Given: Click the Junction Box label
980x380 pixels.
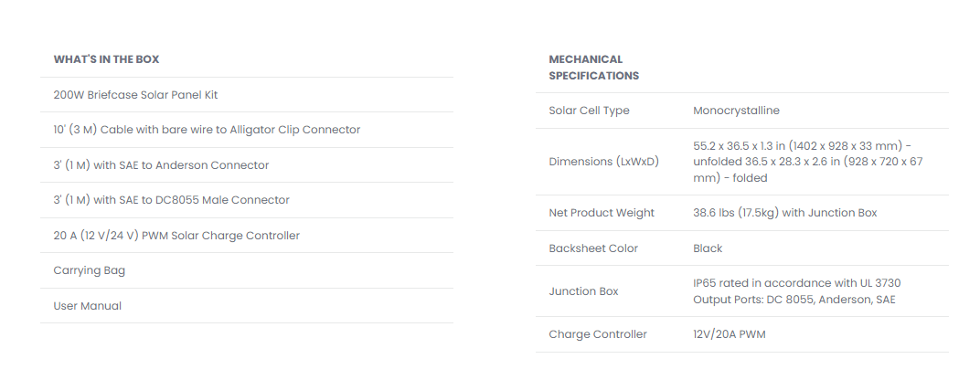Looking at the screenshot, I should 583,291.
